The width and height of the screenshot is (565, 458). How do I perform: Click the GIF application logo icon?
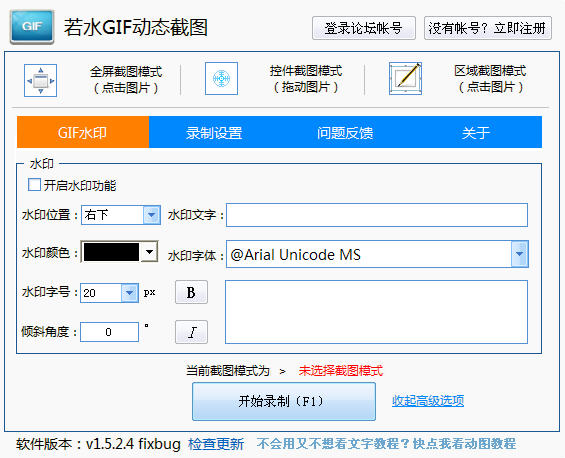tap(32, 27)
